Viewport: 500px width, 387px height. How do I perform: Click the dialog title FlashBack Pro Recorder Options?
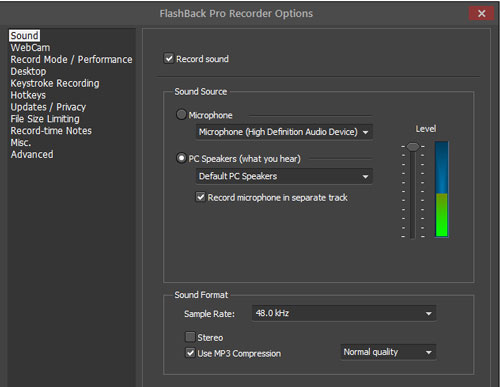236,14
